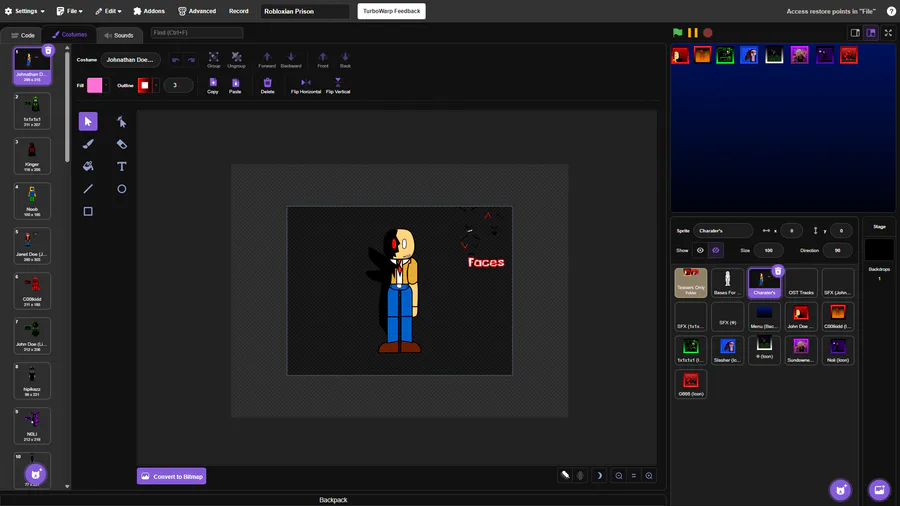The image size is (900, 506).
Task: Select the Rectangle tool
Action: 88,211
